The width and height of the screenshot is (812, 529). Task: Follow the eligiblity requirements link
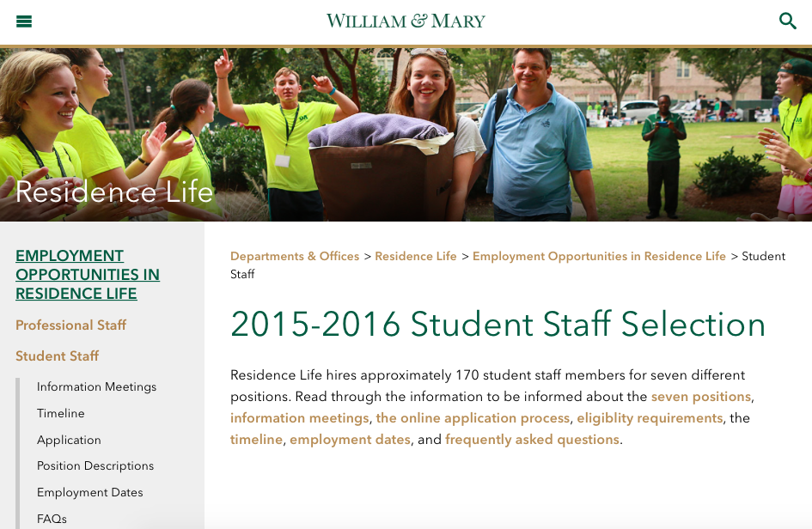tap(650, 417)
